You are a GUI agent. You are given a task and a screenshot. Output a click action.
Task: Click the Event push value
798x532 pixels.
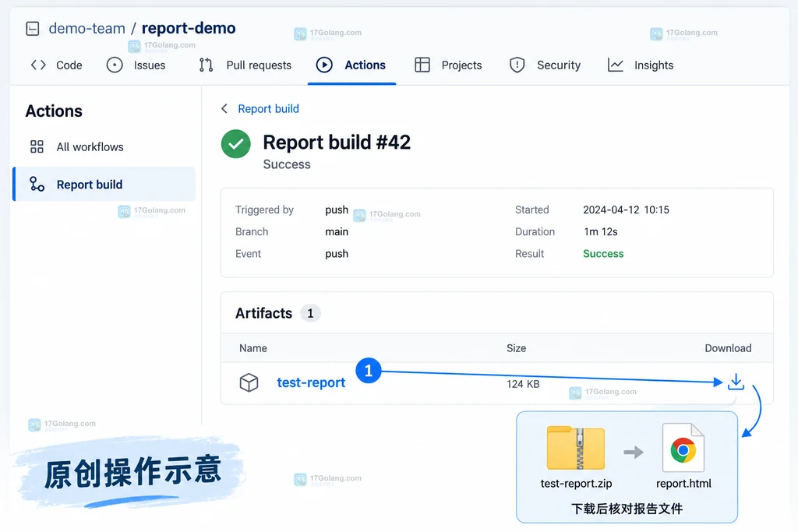(x=337, y=253)
